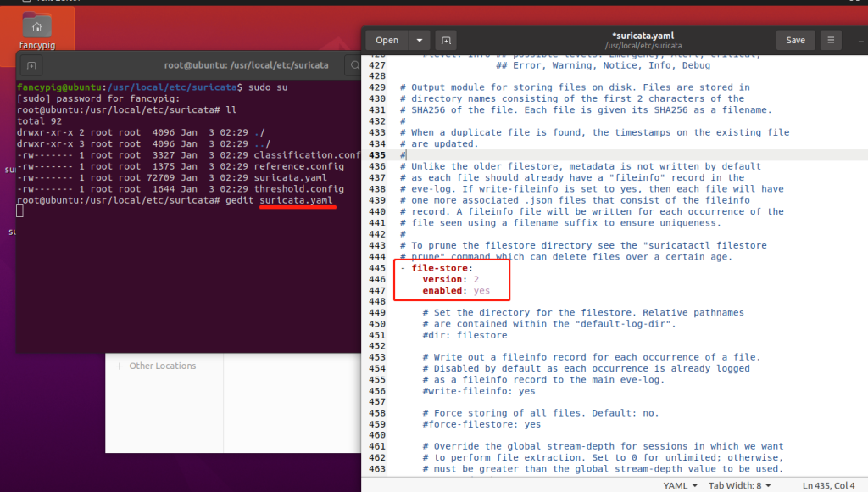The width and height of the screenshot is (868, 492).
Task: Click the Ln 435, Col 4 status indicator
Action: [829, 485]
